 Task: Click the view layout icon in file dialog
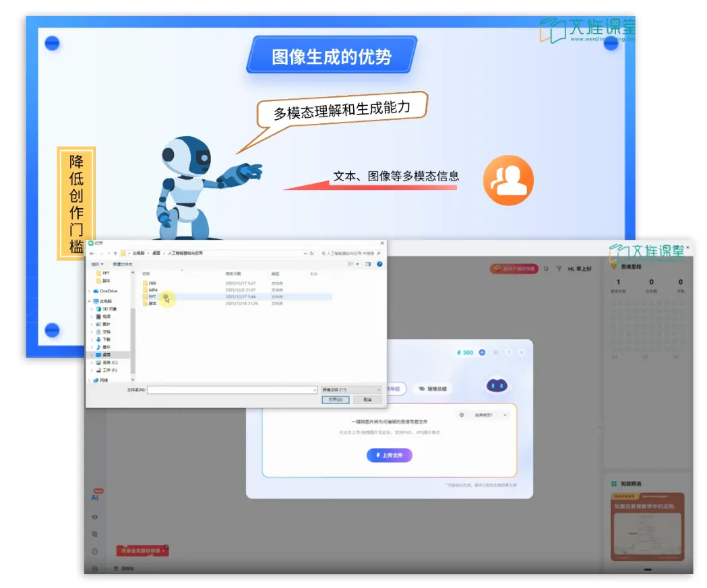(350, 264)
